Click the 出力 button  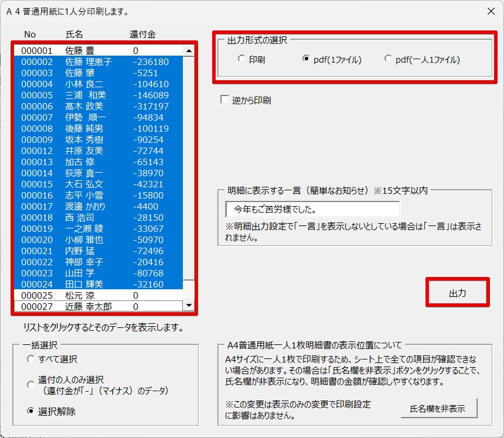[x=457, y=293]
